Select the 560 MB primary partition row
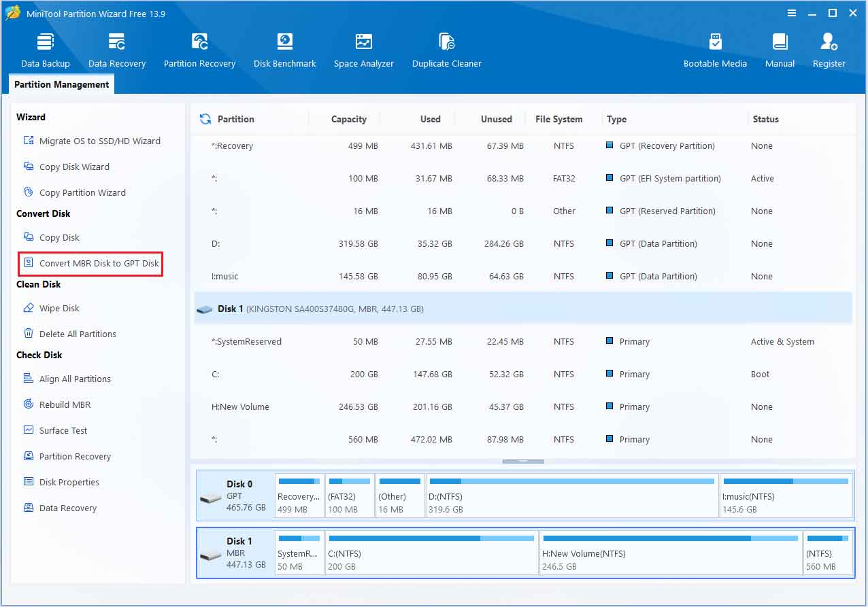 point(522,440)
